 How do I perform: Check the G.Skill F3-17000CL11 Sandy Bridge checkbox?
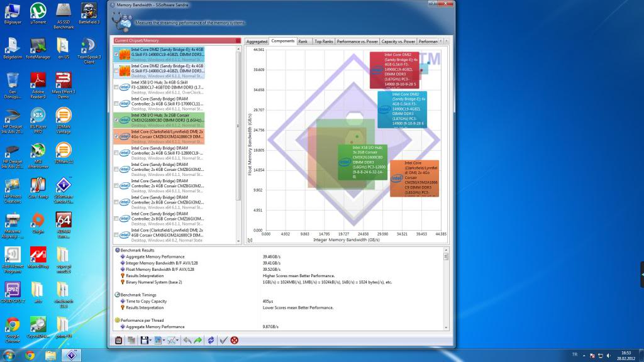pyautogui.click(x=116, y=104)
